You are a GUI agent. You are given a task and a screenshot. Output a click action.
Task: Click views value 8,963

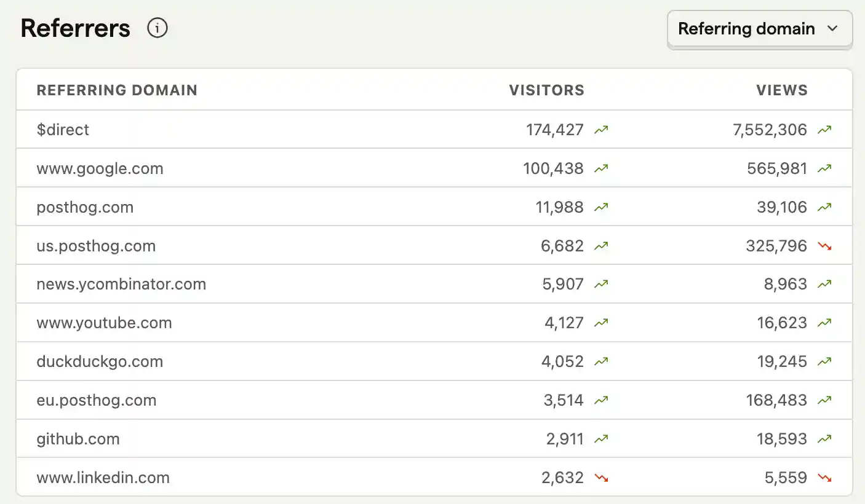coord(786,284)
